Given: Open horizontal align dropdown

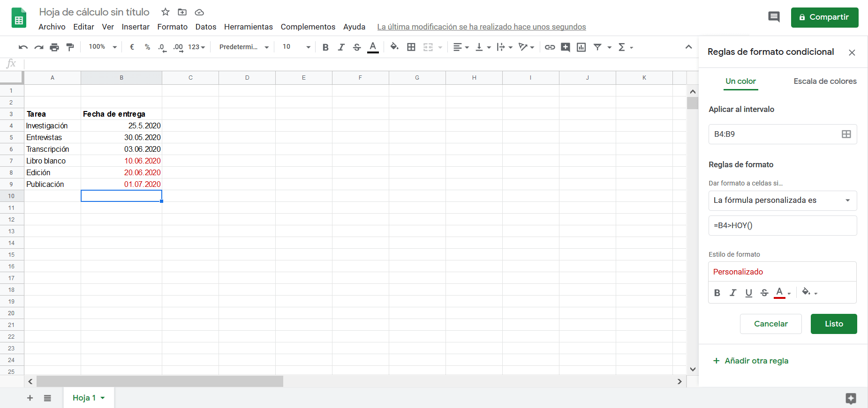Looking at the screenshot, I should [461, 47].
